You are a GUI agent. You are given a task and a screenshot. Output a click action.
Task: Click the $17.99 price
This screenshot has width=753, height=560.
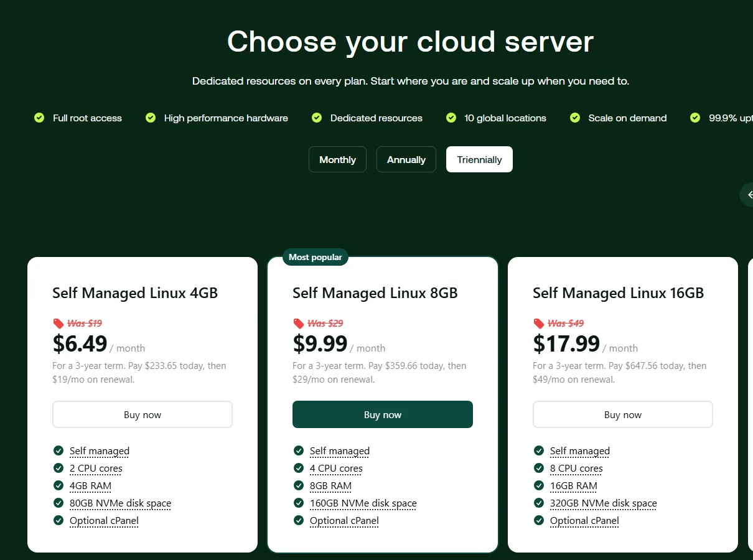click(566, 343)
